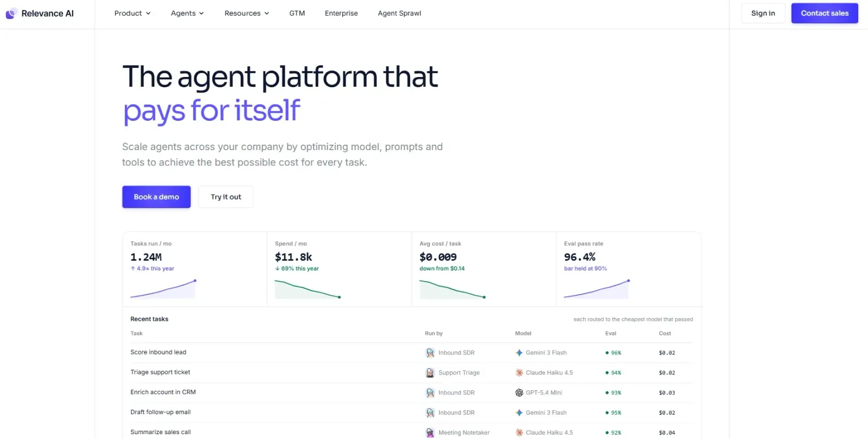Click Inbound SDR avatar in Draft follow-up email row
Screen dimensions: 868x439
[430, 413]
